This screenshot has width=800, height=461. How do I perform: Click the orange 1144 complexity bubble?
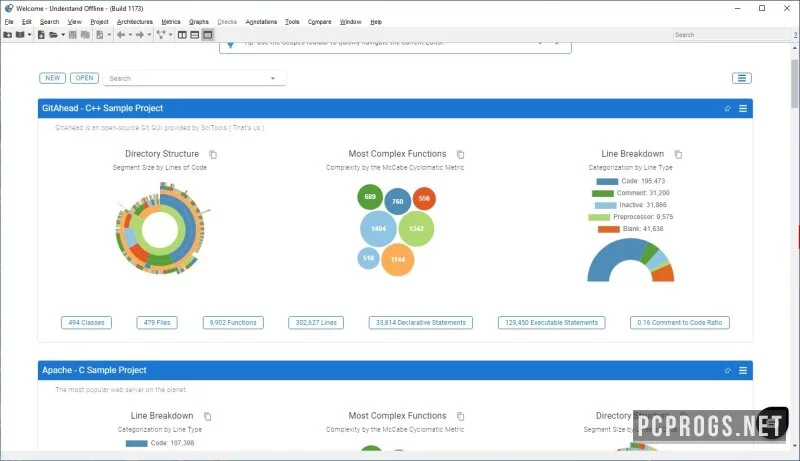[397, 260]
